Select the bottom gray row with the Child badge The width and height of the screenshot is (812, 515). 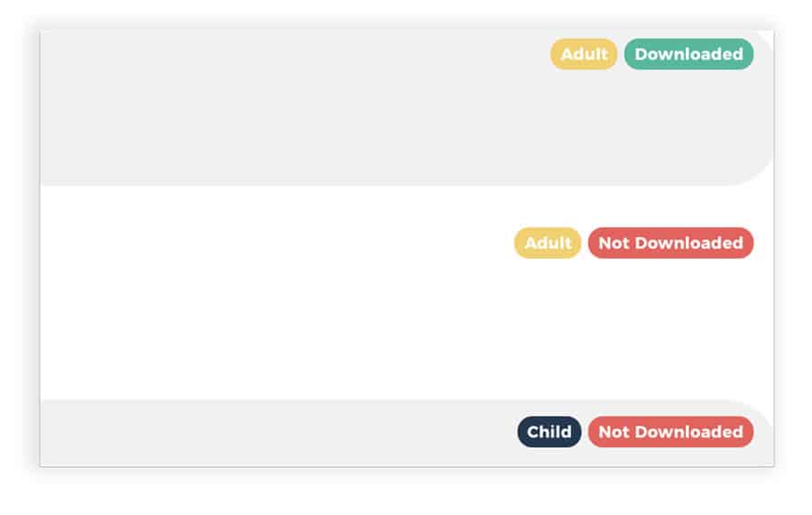click(407, 433)
